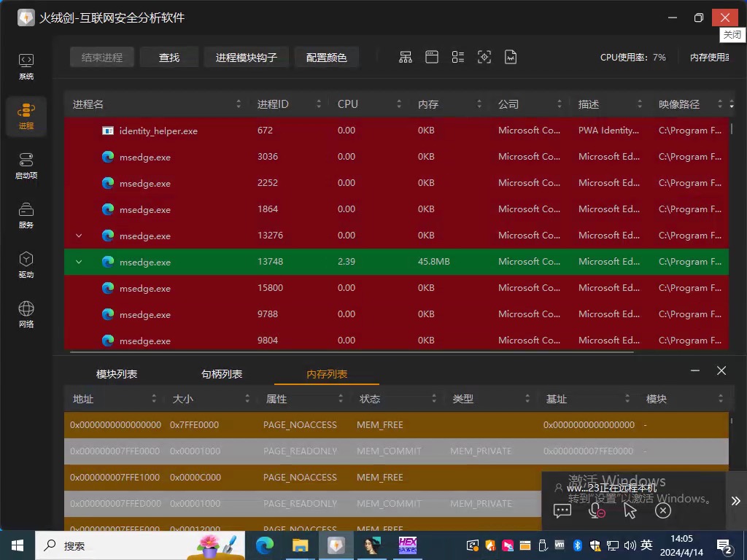Click the volume speaker tray icon
Image resolution: width=747 pixels, height=560 pixels.
point(630,545)
